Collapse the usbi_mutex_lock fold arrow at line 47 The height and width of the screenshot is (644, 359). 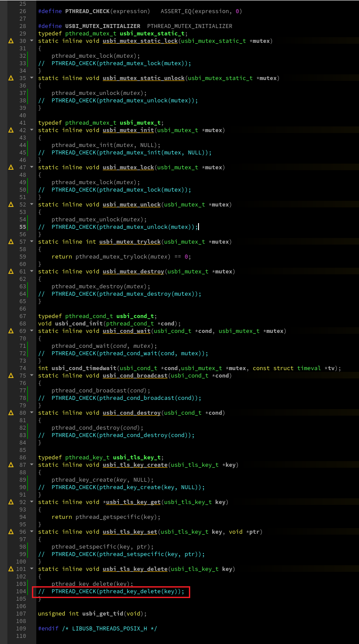click(31, 168)
